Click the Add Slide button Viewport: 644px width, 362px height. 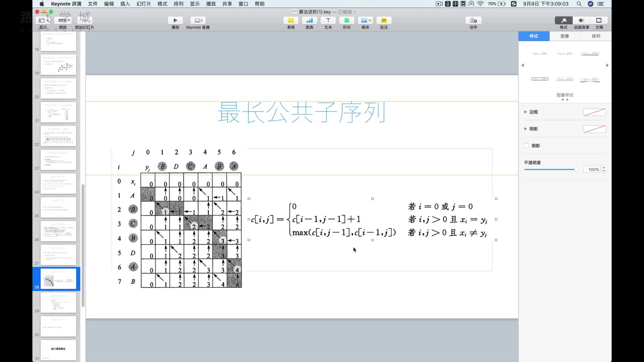coord(84,20)
